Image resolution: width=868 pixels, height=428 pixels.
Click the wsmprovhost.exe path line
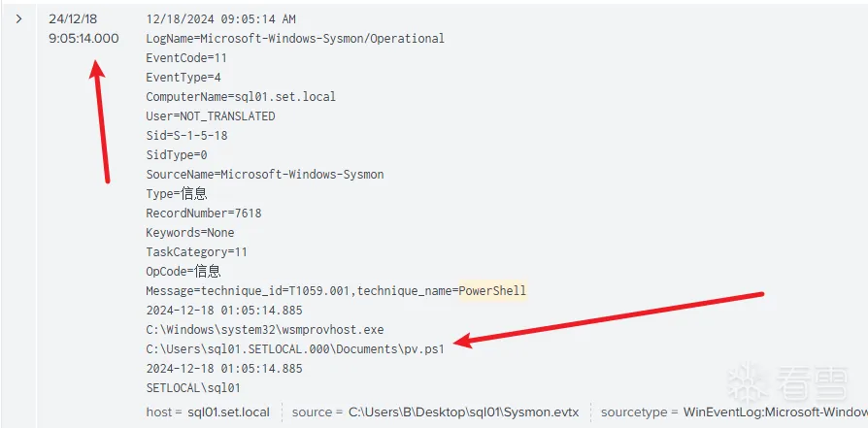point(265,329)
